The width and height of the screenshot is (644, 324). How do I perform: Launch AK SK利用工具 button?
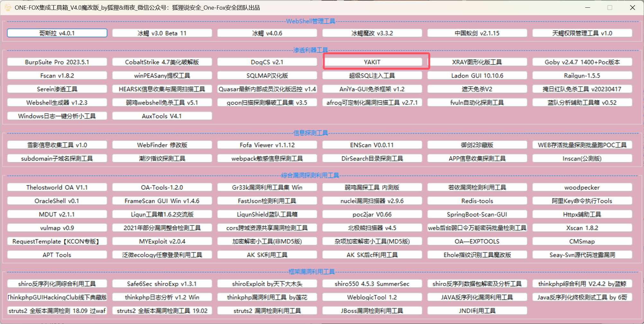267,255
